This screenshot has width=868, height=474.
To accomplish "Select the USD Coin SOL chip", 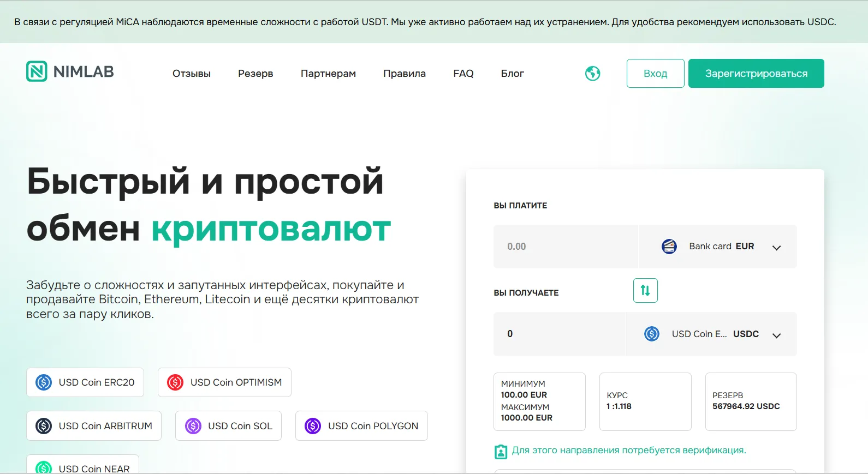I will pyautogui.click(x=228, y=426).
